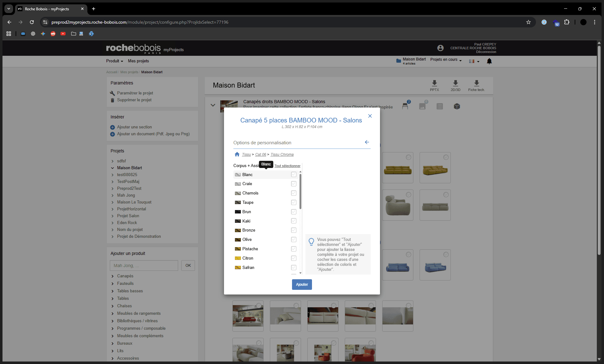Viewport: 604px width, 364px height.
Task: Download the Fiche tech. sheet
Action: (x=476, y=83)
